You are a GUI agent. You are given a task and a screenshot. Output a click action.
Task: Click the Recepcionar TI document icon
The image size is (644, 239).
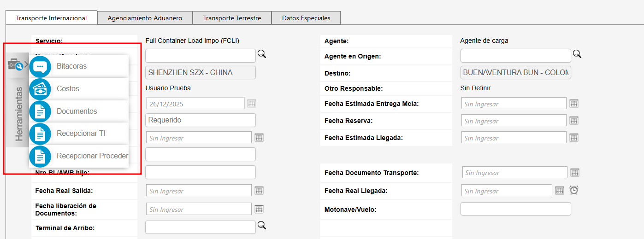click(x=40, y=134)
